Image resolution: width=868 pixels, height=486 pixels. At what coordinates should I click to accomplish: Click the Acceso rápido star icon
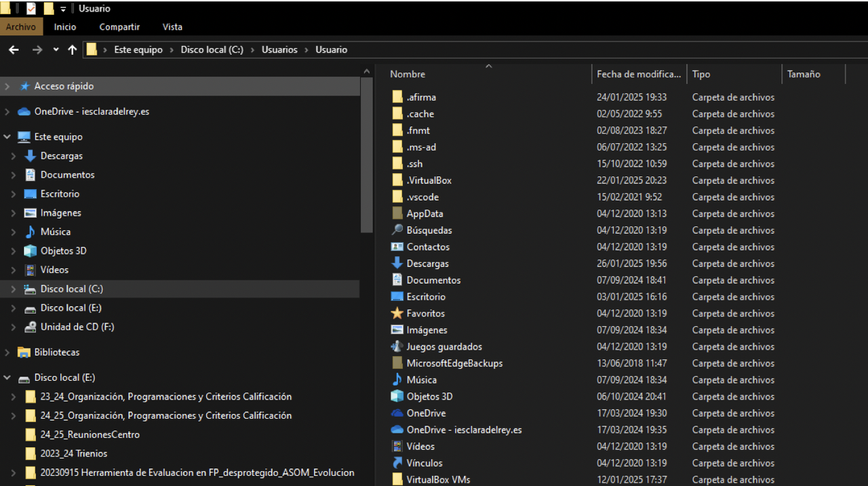pyautogui.click(x=25, y=86)
